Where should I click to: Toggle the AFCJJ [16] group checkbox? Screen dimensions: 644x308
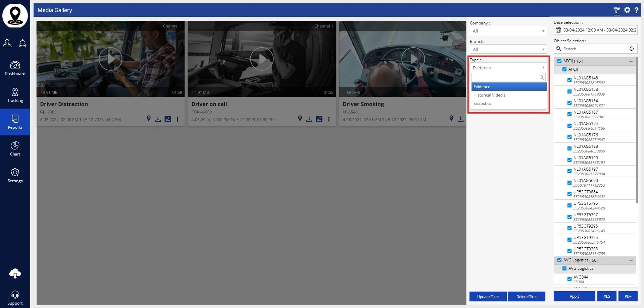coord(559,61)
